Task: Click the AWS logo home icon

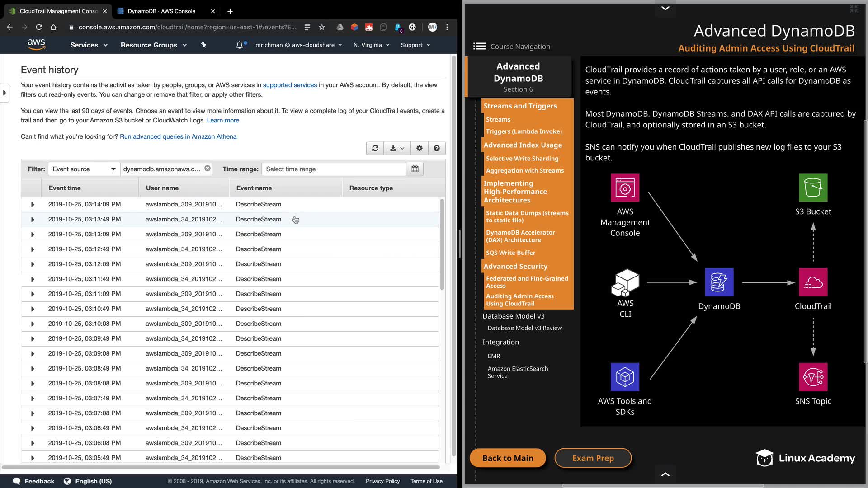Action: [x=36, y=44]
